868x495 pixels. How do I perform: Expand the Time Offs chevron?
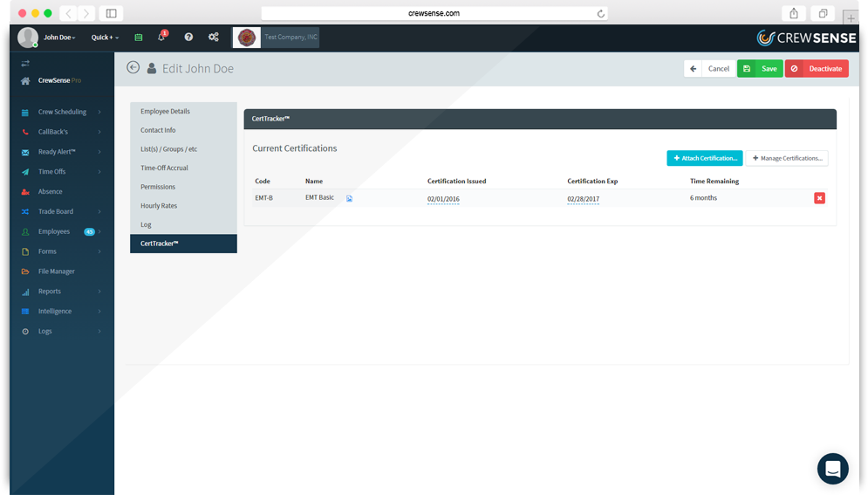click(99, 172)
